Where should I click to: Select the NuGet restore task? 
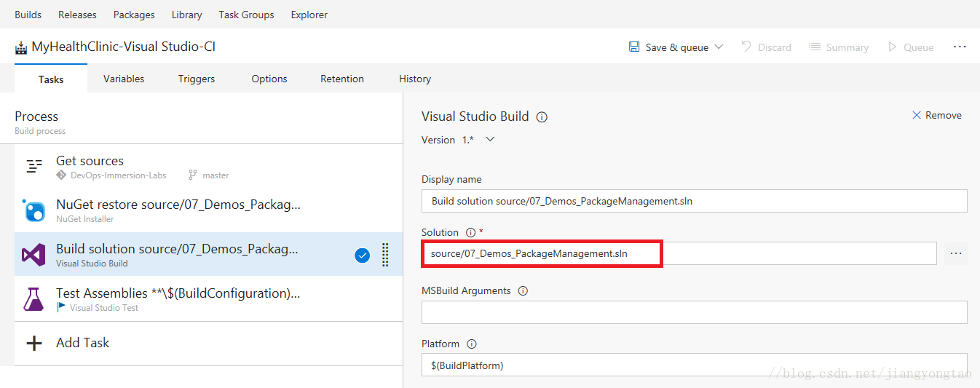point(208,210)
